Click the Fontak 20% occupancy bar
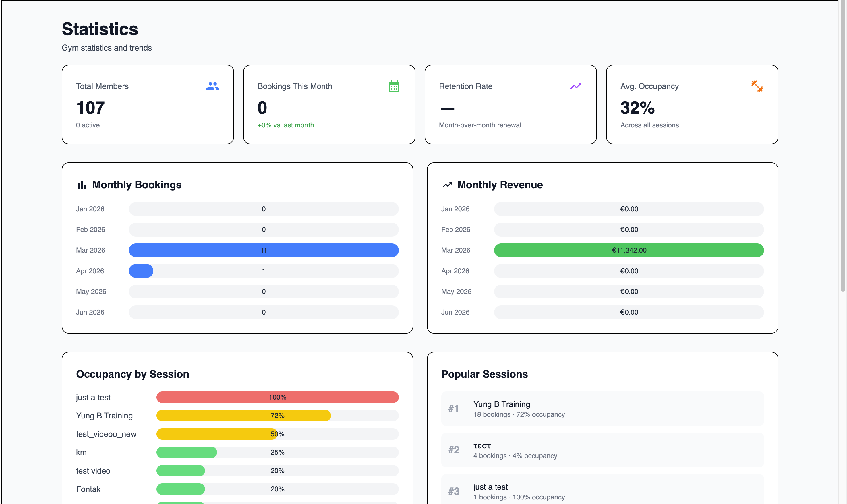The height and width of the screenshot is (504, 847). pos(278,489)
